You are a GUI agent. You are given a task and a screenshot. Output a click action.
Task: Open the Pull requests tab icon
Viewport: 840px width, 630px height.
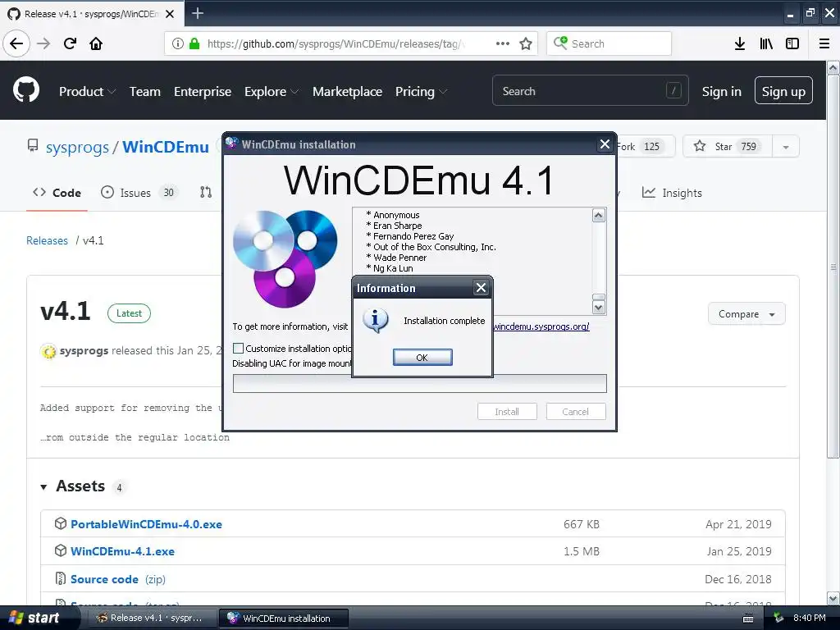(206, 192)
